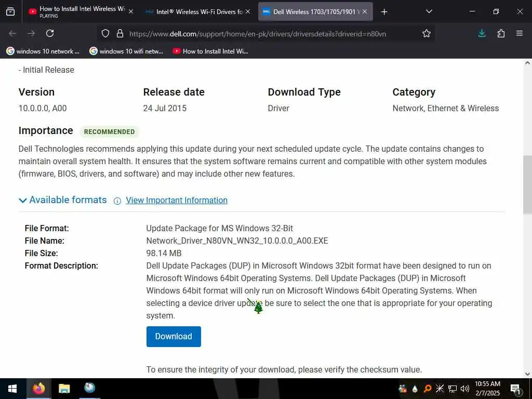532x399 pixels.
Task: Open the notification action center icon
Action: click(x=516, y=389)
